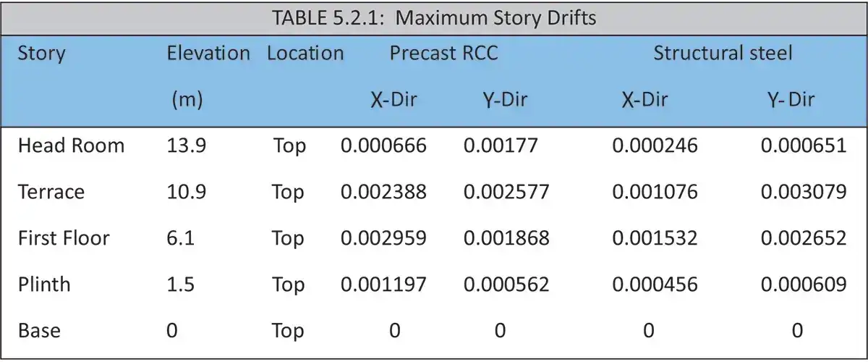Click the 'Structural steel' header cell
The width and height of the screenshot is (868, 362).
(x=723, y=54)
